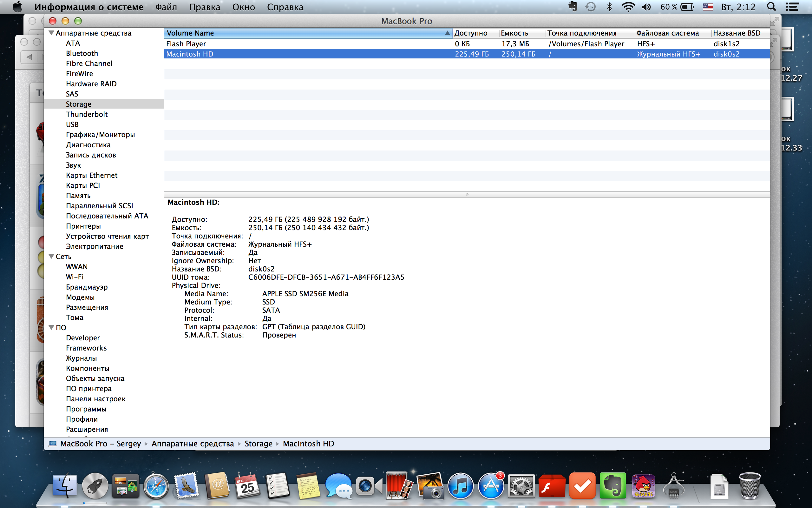
Task: Open Файл menu
Action: coord(166,7)
